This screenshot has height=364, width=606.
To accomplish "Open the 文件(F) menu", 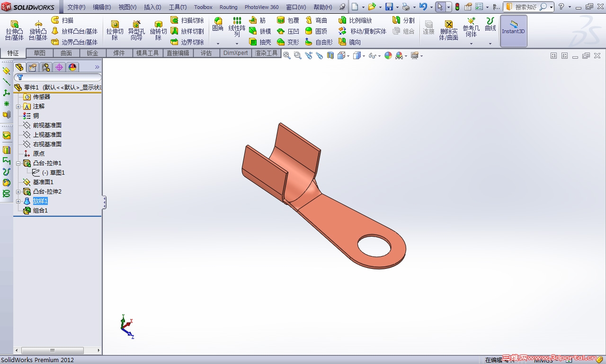I will pyautogui.click(x=76, y=7).
